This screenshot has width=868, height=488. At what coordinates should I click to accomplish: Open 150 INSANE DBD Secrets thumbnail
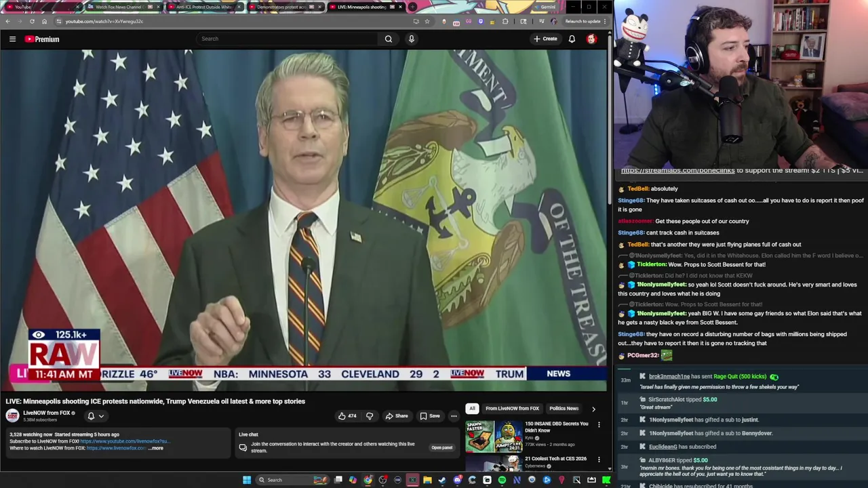494,436
